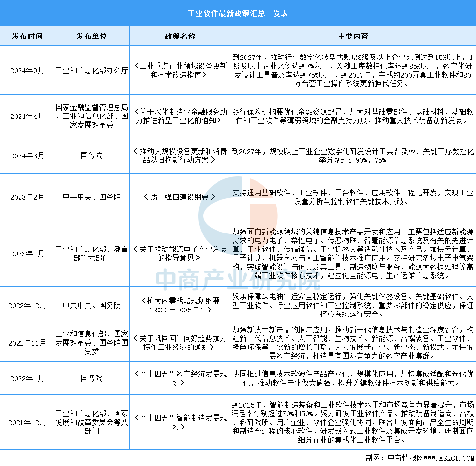Click the content beginning 银行保险机构要优化金融资源配置

coord(353,116)
